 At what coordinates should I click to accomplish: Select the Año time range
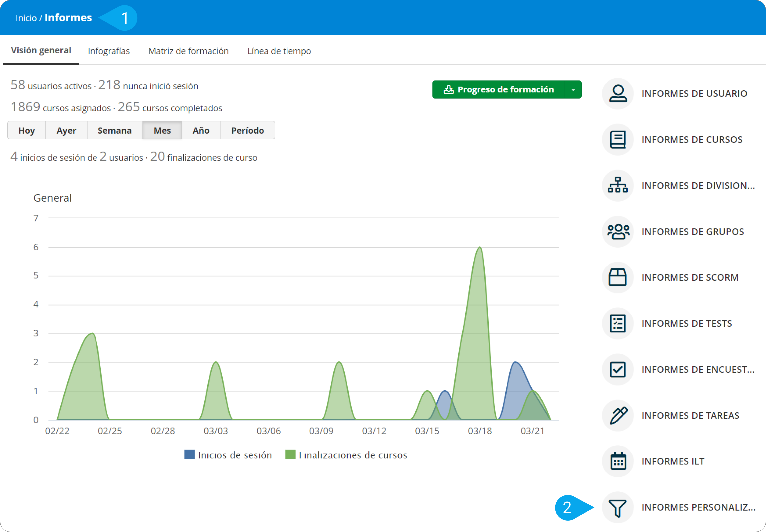click(x=201, y=130)
